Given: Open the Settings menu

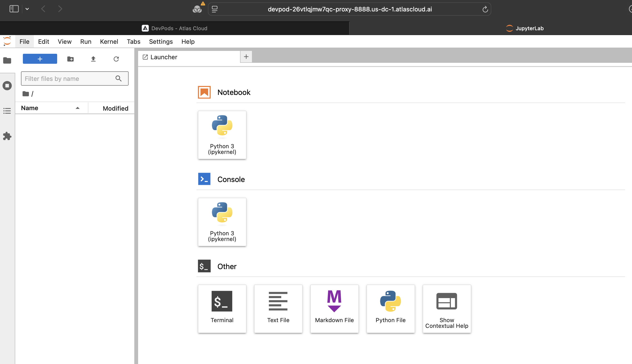Looking at the screenshot, I should pyautogui.click(x=161, y=41).
